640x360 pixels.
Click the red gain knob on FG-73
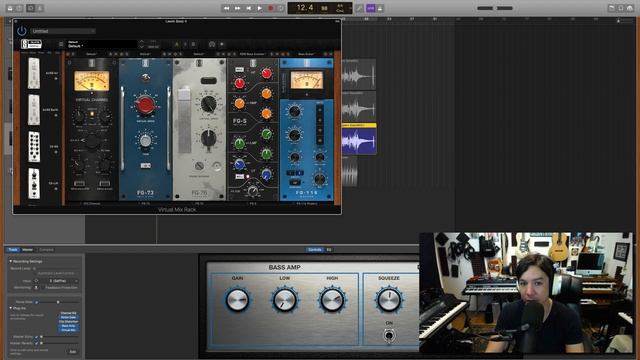pos(145,105)
